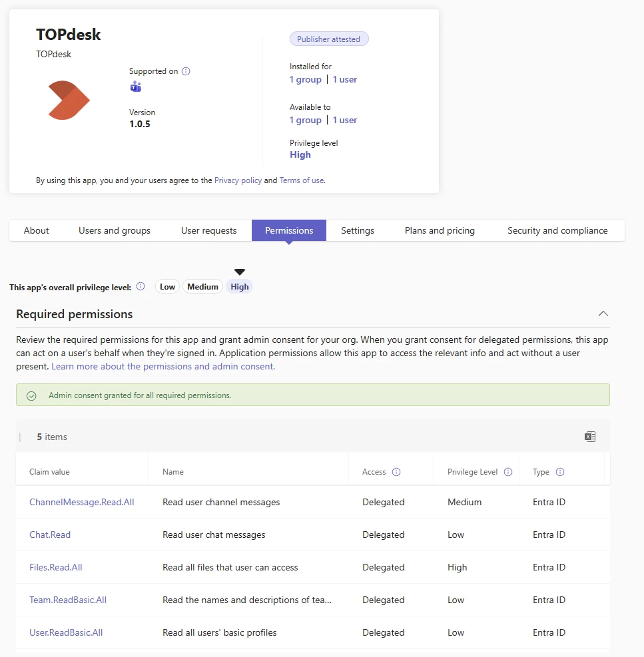Image resolution: width=644 pixels, height=657 pixels.
Task: Open Team.ReadBasic.All claim value
Action: point(68,600)
